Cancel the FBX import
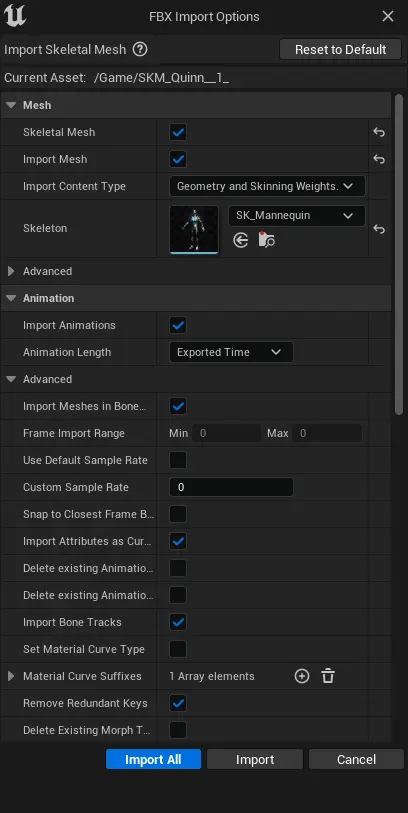The height and width of the screenshot is (813, 408). 356,759
